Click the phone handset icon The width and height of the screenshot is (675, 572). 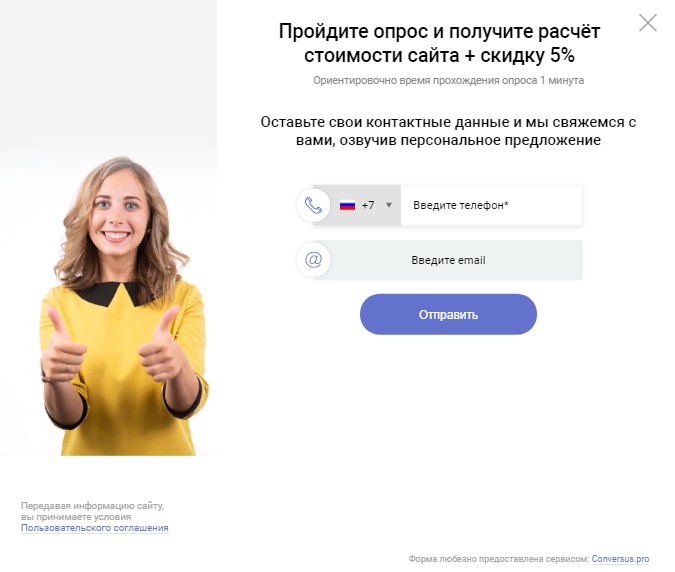tap(313, 205)
